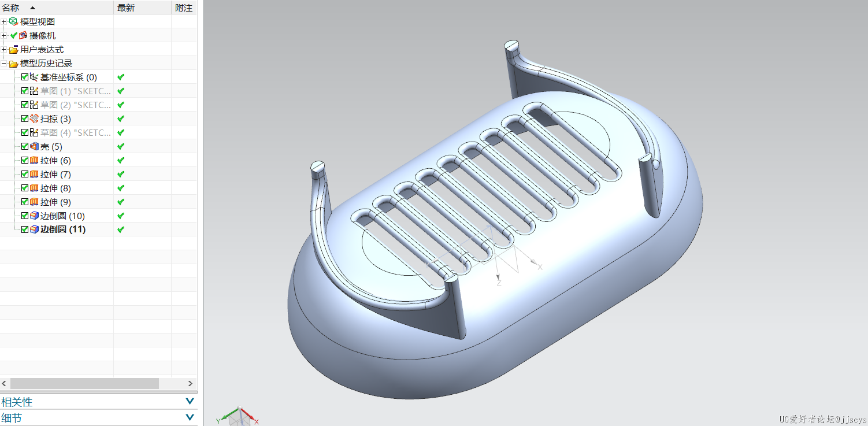Toggle the 壳 (5) checkbox
The height and width of the screenshot is (426, 868).
(25, 146)
